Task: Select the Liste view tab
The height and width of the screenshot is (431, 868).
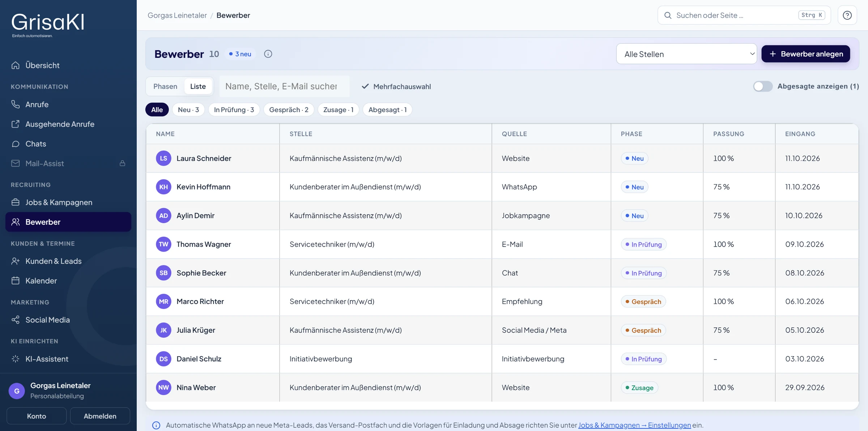Action: coord(198,86)
